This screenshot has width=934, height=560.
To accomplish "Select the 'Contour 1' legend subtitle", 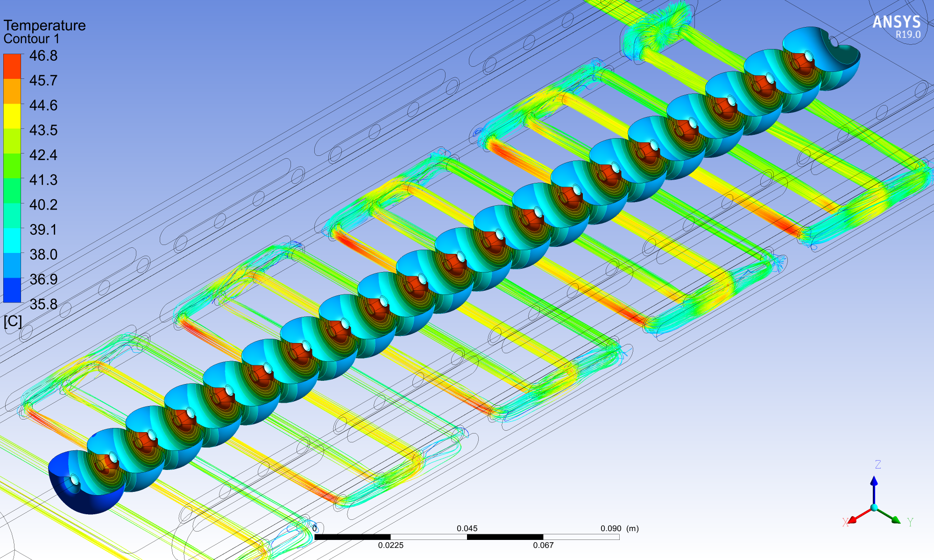I will [32, 39].
